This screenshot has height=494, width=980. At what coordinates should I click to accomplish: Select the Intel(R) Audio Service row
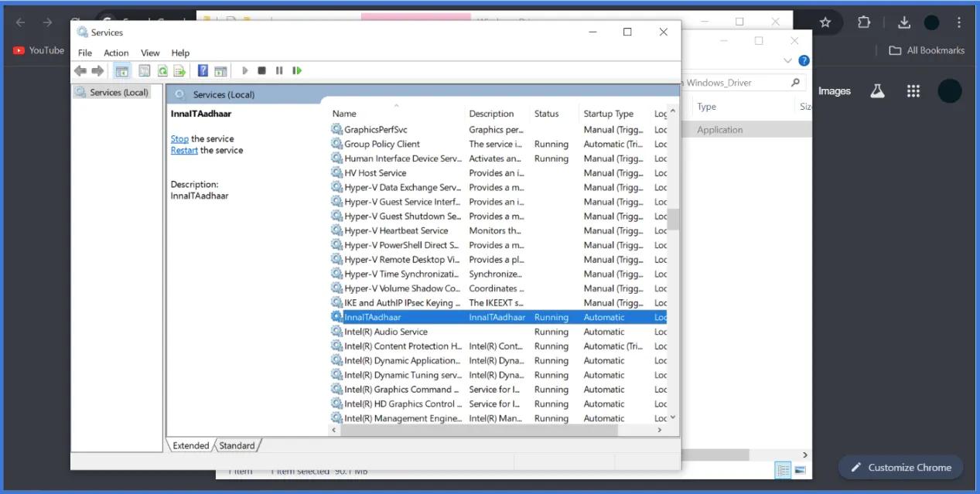click(498, 332)
